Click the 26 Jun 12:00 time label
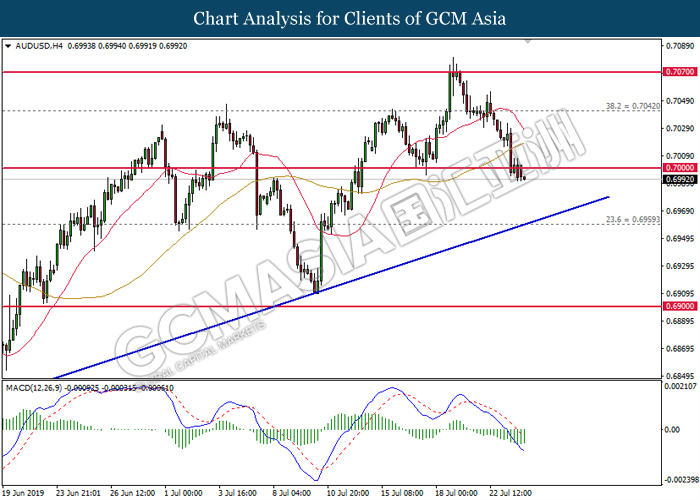 [132, 493]
